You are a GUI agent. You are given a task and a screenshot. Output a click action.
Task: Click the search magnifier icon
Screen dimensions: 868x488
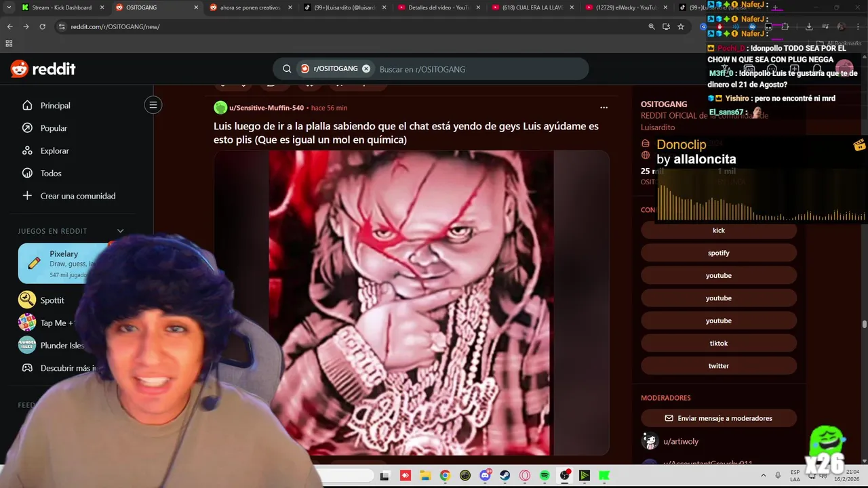287,68
